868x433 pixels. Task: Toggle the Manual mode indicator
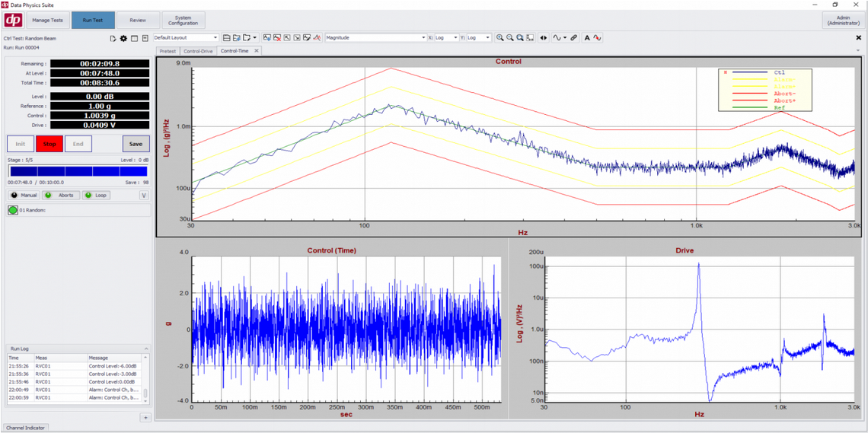[x=24, y=196]
